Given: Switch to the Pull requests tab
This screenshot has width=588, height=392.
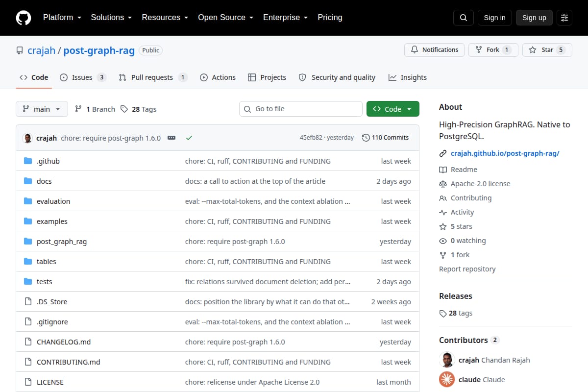Looking at the screenshot, I should pyautogui.click(x=153, y=77).
